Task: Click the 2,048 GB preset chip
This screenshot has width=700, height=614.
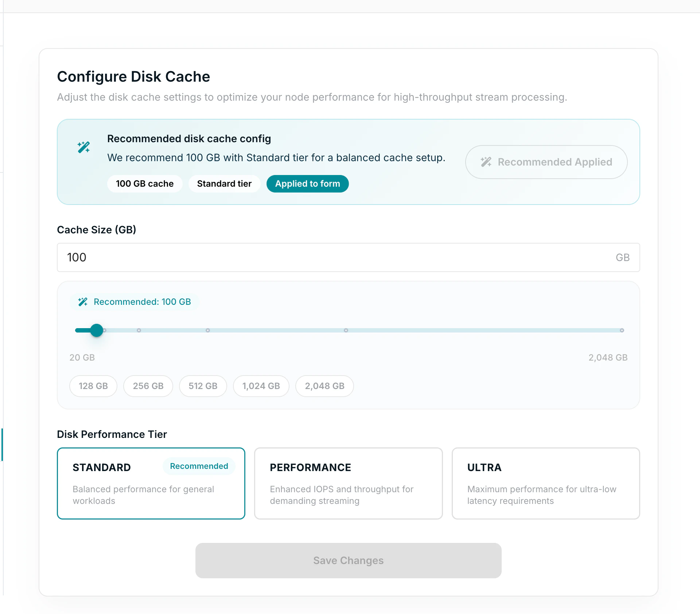Action: pos(324,386)
